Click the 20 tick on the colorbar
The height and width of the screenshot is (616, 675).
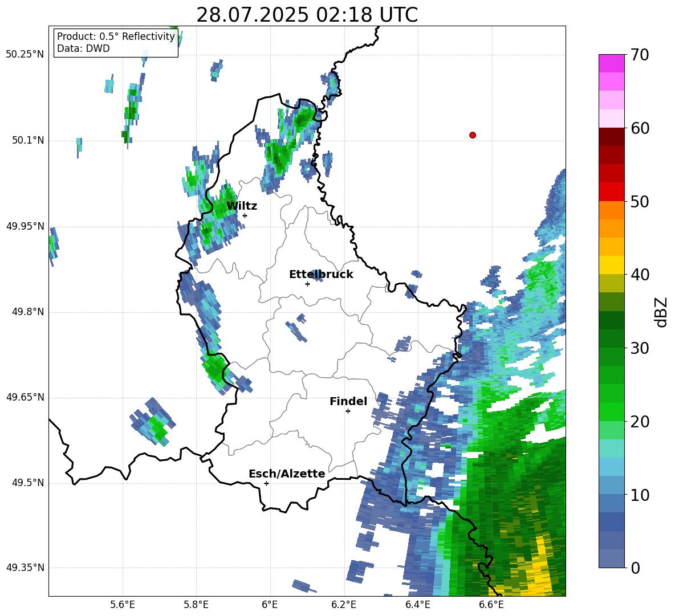pos(639,422)
